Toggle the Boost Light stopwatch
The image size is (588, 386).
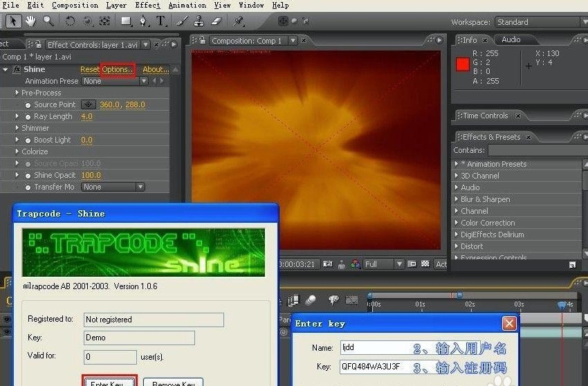click(28, 140)
